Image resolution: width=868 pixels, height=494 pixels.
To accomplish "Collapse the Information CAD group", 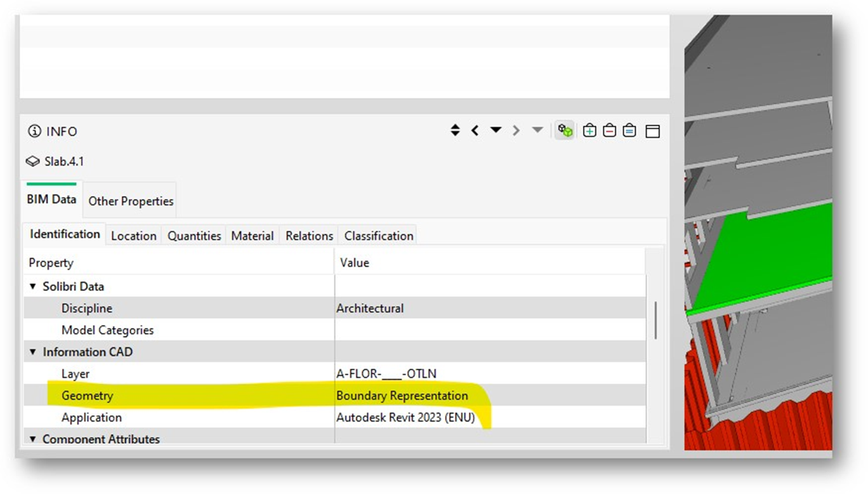I will (x=33, y=352).
